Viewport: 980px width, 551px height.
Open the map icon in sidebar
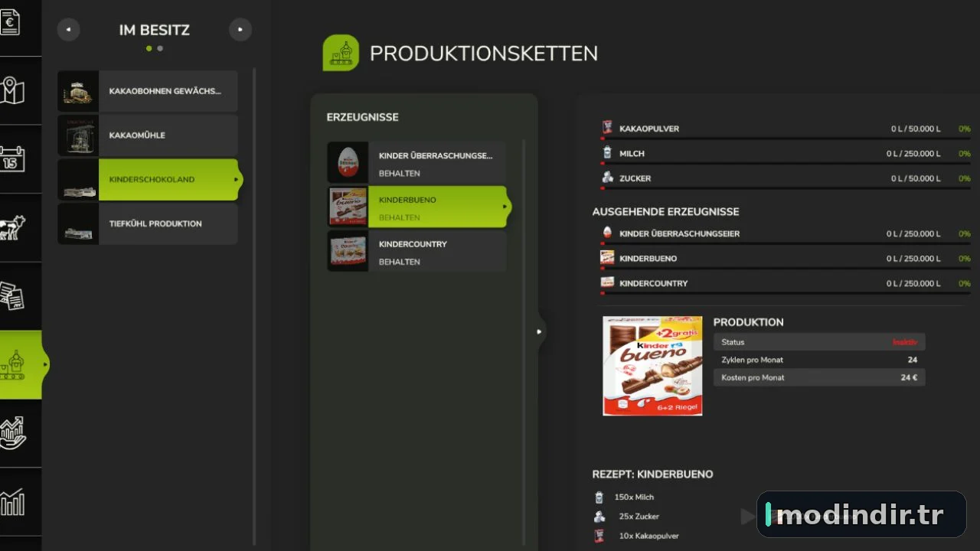12,90
